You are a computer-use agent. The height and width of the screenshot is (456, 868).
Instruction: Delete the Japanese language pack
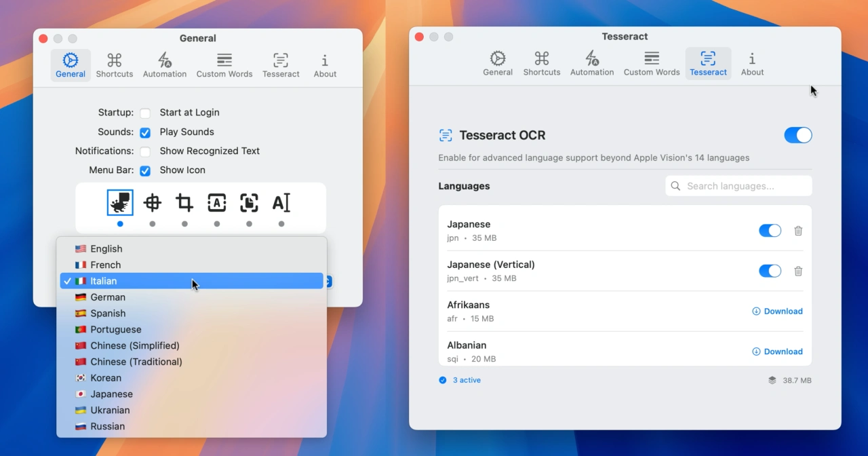click(798, 231)
